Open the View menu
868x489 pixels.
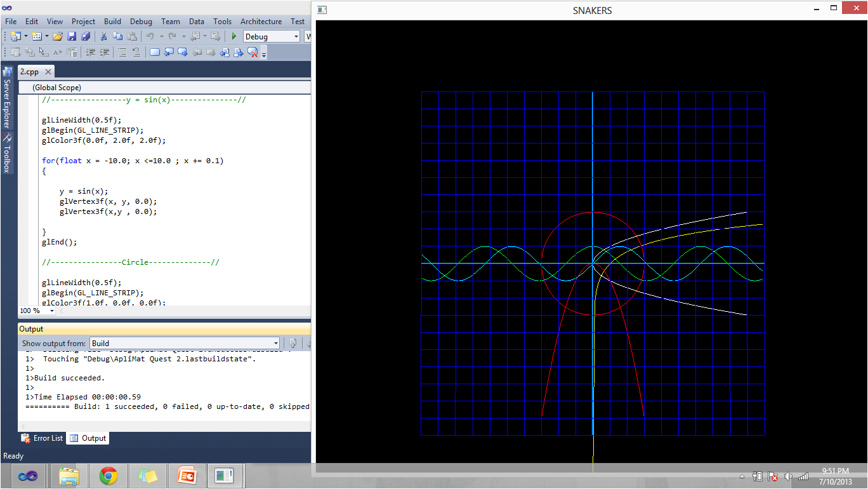[x=55, y=21]
